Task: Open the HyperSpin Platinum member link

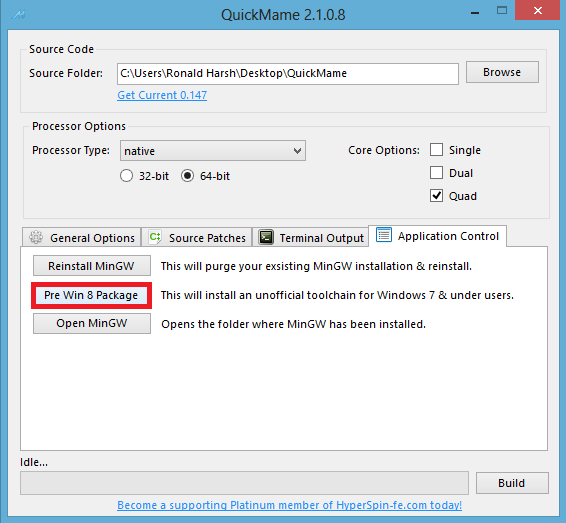Action: [x=289, y=505]
